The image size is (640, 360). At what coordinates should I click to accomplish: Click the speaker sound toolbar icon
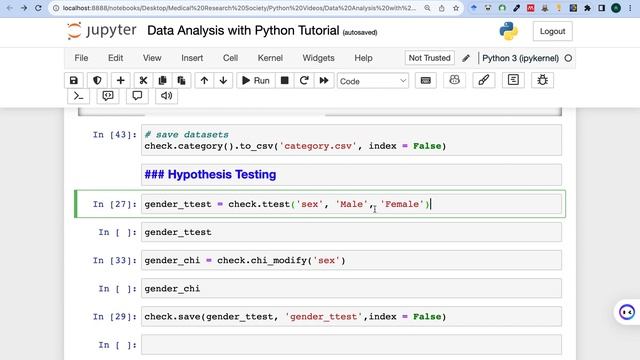pos(166,96)
